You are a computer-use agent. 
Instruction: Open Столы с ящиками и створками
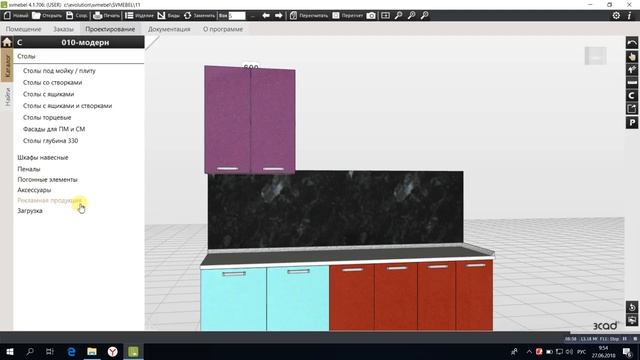67,106
